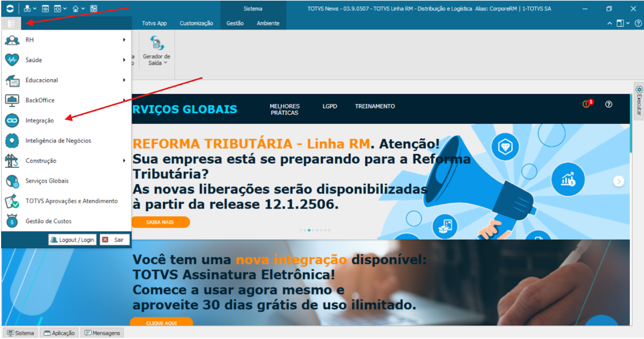Click the eye window icon in quick access bar
Image resolution: width=644 pixels, height=339 pixels.
click(46, 9)
